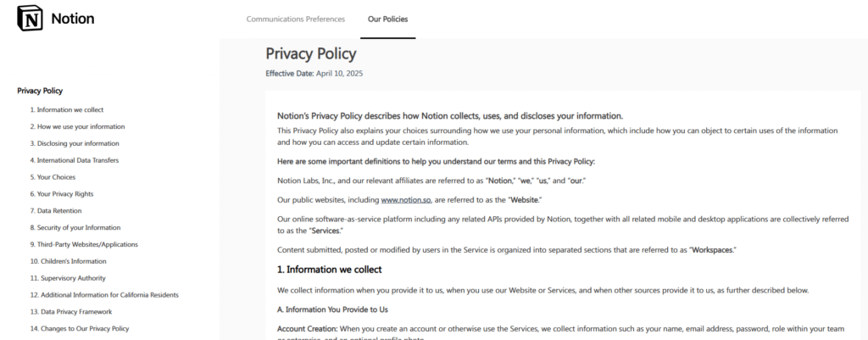Open Additional Information for California Residents

pyautogui.click(x=104, y=295)
